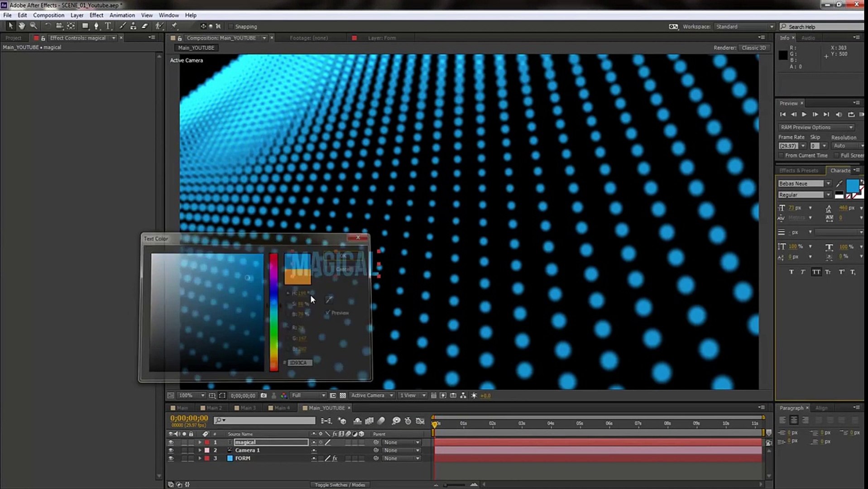Open the Active Camera view dropdown
Screen dimensions: 868x489
tap(372, 395)
